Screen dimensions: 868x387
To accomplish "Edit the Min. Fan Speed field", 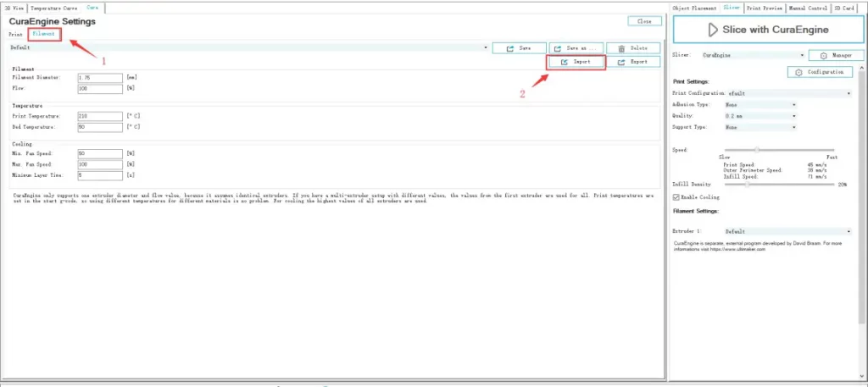I will pos(100,153).
